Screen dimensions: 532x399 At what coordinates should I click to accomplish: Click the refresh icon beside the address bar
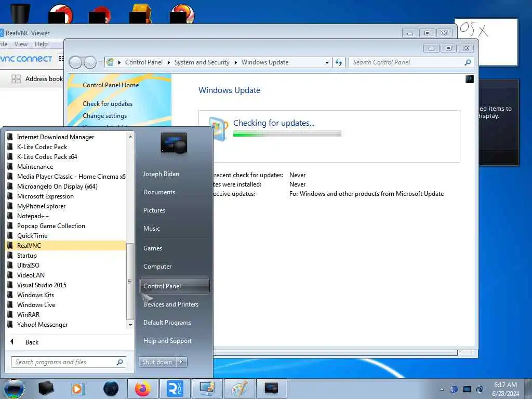click(339, 62)
